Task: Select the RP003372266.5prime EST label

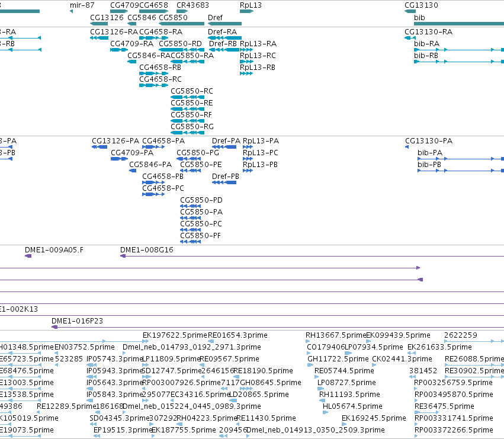Action: (454, 430)
